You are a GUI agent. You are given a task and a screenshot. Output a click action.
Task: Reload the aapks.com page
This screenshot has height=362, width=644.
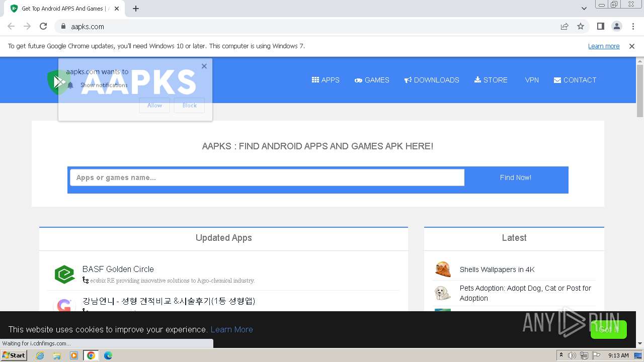point(43,26)
